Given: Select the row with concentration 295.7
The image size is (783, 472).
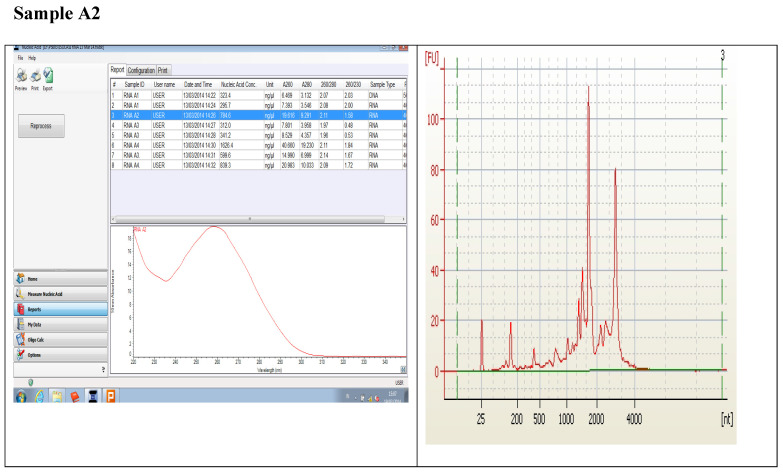Looking at the screenshot, I should coord(258,105).
